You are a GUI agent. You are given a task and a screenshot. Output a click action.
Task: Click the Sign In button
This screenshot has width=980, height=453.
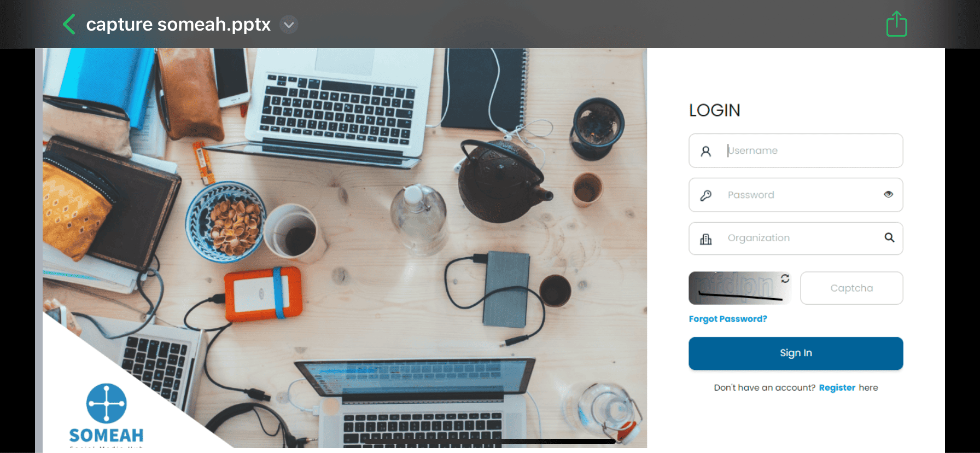point(796,353)
